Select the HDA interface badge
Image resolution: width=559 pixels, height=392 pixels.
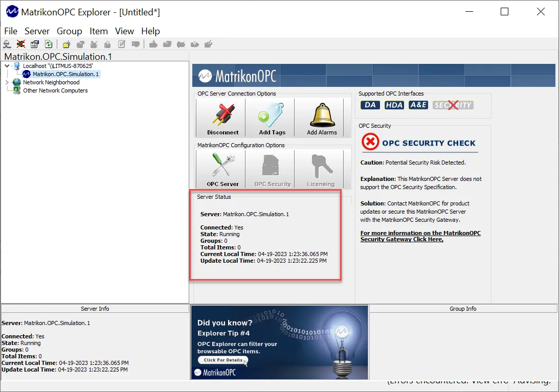(x=394, y=105)
